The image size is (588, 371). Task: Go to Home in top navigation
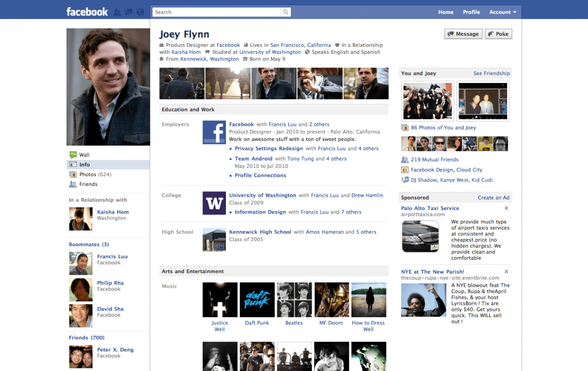point(445,12)
